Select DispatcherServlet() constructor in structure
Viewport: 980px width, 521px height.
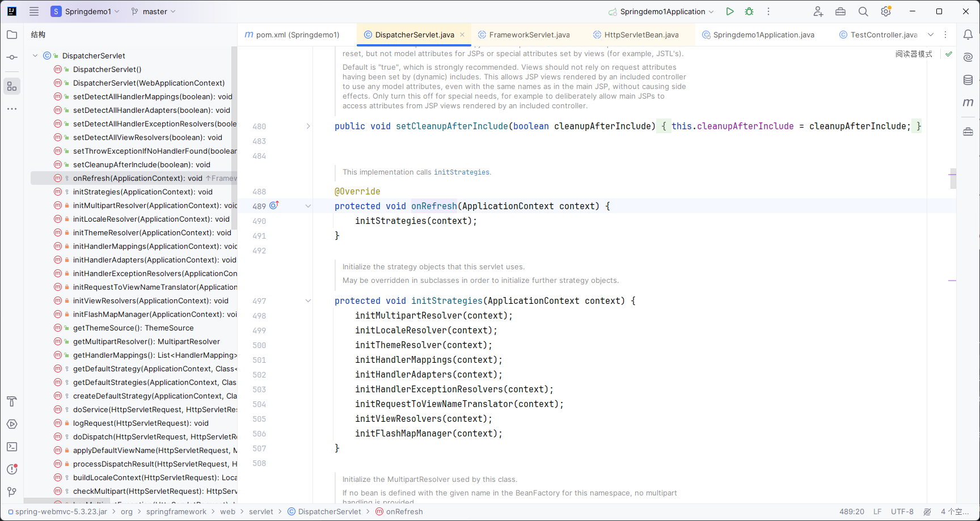point(134,70)
